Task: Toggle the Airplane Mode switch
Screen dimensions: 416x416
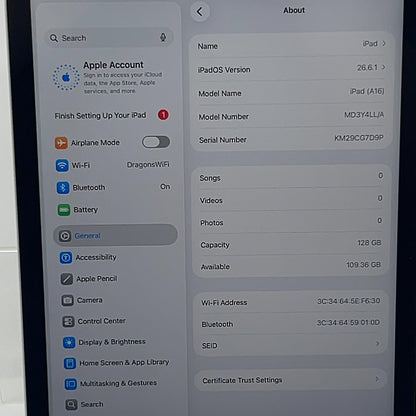Action: pos(156,142)
